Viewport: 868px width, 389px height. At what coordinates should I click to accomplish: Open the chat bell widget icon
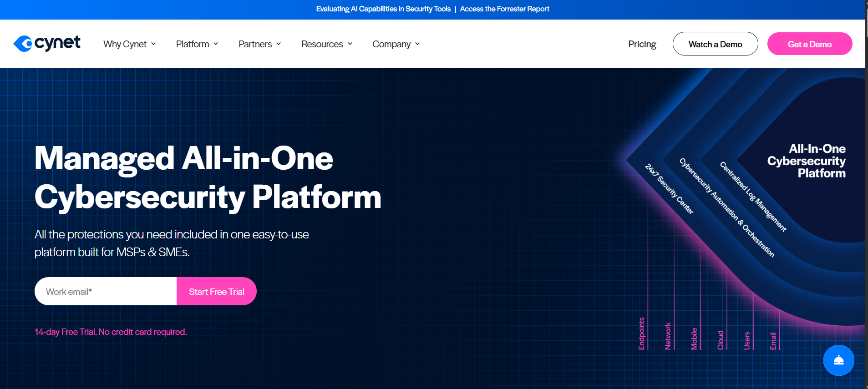pyautogui.click(x=838, y=360)
